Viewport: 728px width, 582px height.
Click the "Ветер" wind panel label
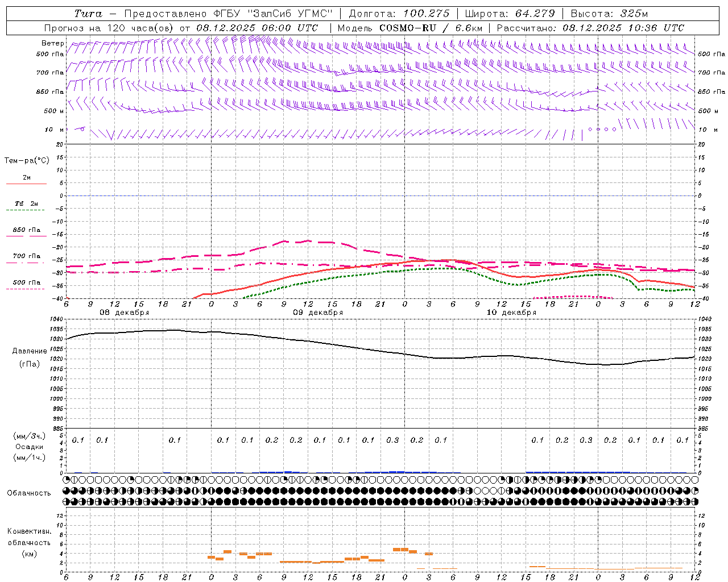(x=53, y=43)
